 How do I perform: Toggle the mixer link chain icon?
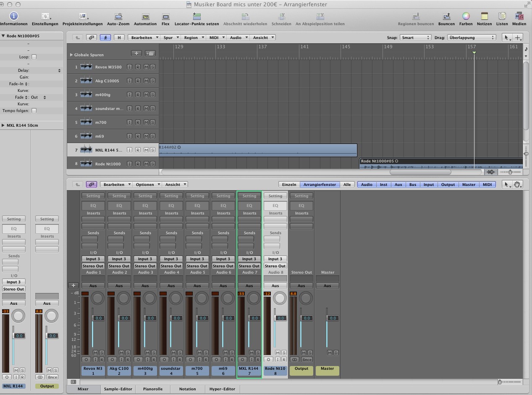pyautogui.click(x=92, y=184)
